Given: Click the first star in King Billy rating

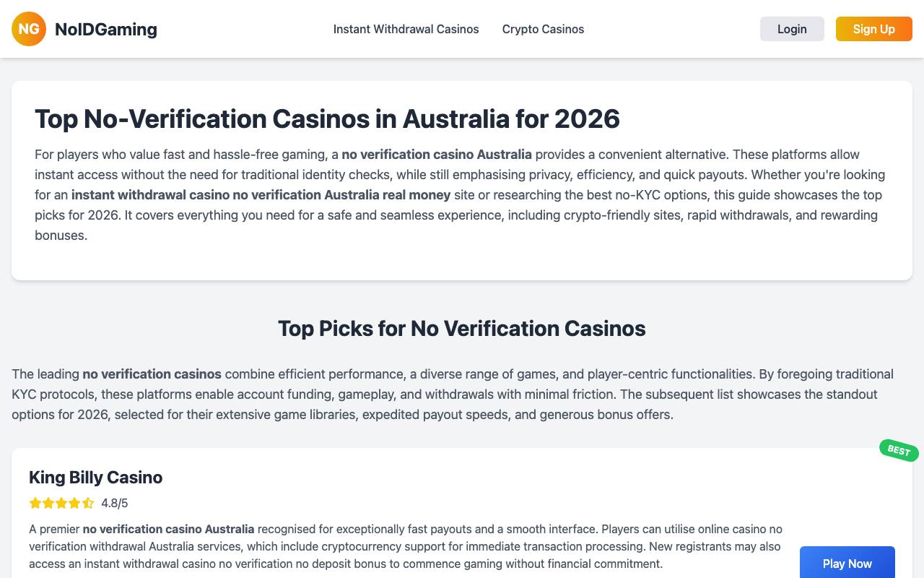Looking at the screenshot, I should coord(35,503).
